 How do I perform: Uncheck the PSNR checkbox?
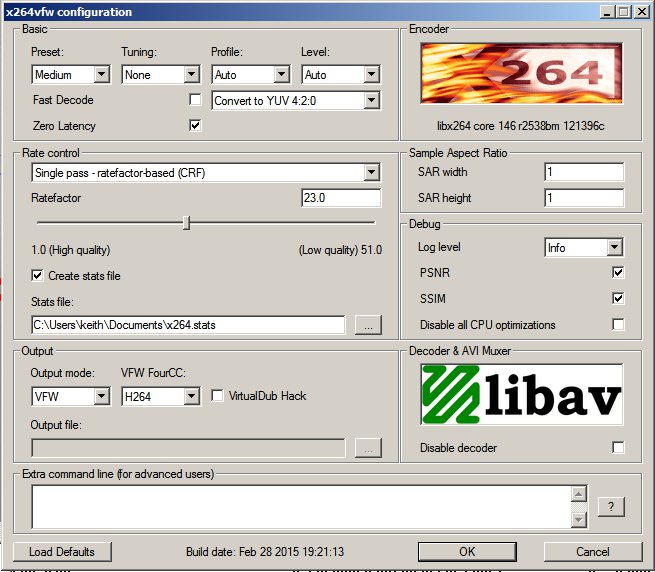click(618, 272)
